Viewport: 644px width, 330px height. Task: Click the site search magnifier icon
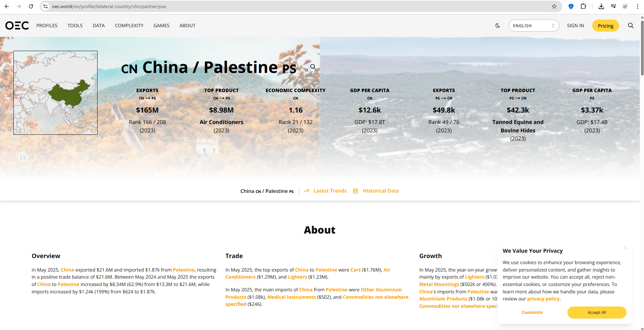pos(631,26)
